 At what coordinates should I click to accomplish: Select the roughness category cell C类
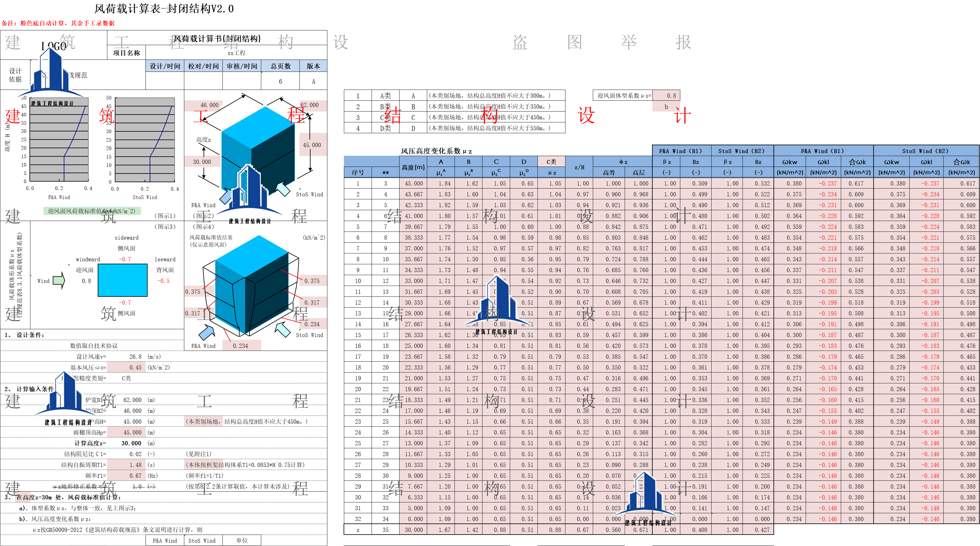coord(126,378)
